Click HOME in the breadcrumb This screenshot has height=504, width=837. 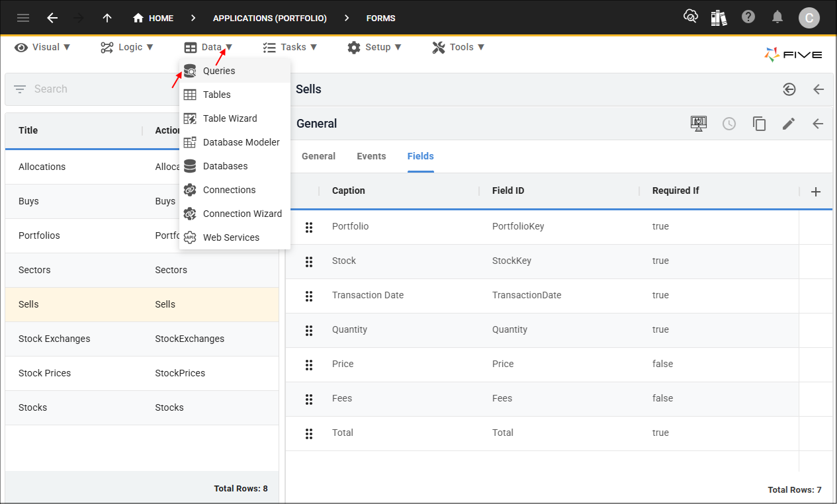pyautogui.click(x=154, y=18)
